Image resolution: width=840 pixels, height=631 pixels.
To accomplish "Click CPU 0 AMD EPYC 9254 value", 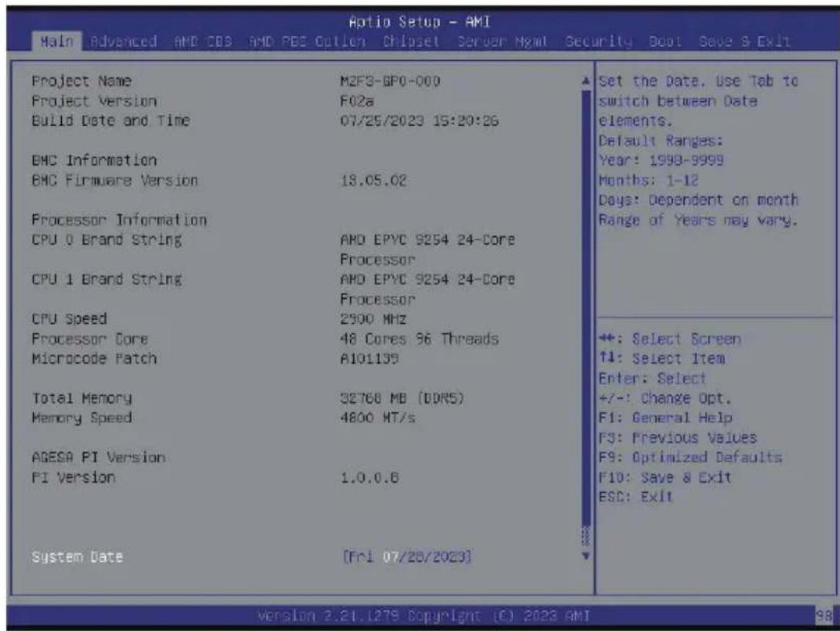I will tap(427, 249).
